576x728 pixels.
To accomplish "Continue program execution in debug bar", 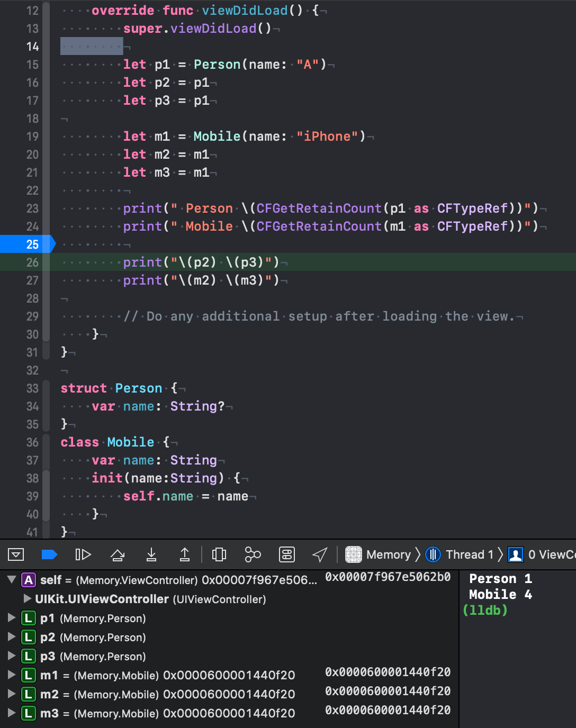I will click(83, 555).
